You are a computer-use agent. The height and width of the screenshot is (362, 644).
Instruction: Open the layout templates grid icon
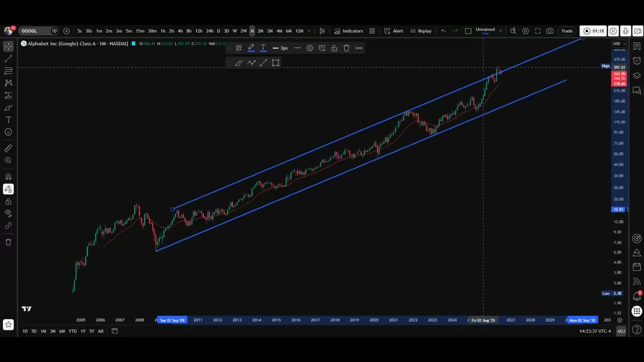coord(372,31)
